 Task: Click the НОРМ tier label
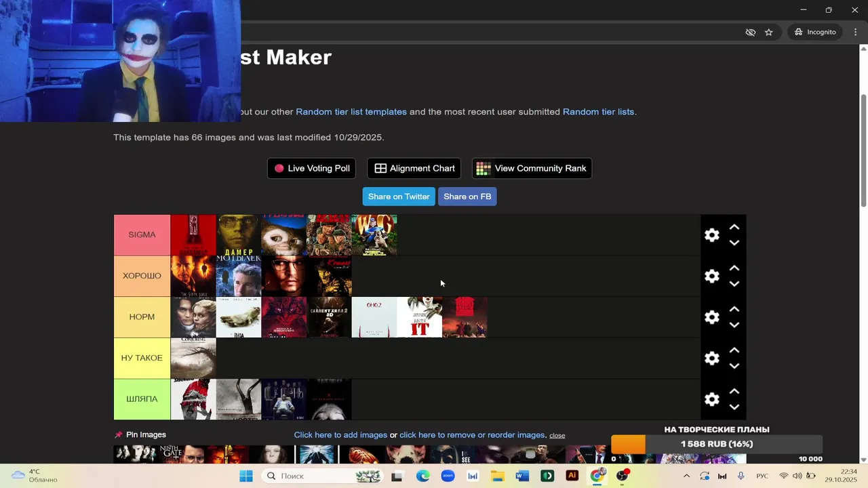pos(142,317)
